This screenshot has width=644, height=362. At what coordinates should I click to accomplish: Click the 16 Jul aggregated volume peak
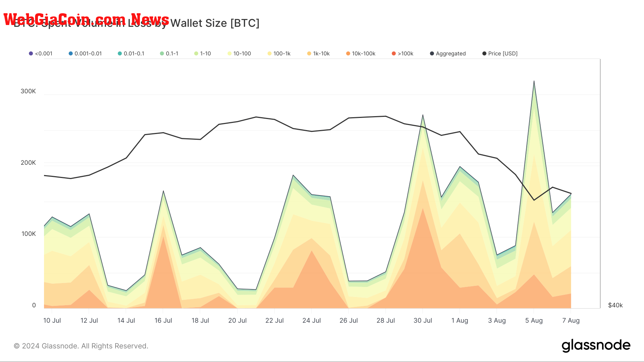pyautogui.click(x=164, y=191)
